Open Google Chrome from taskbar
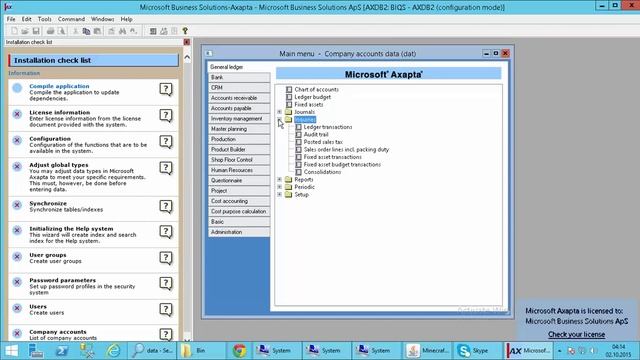Image resolution: width=640 pixels, height=360 pixels. tap(240, 351)
